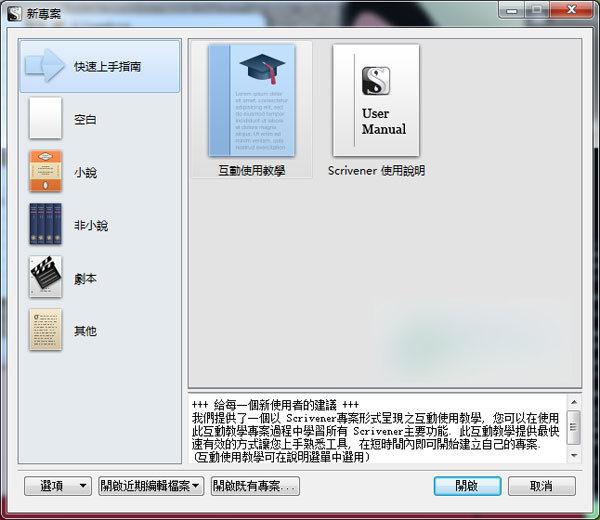Click the 劇本 category label text

tap(86, 279)
